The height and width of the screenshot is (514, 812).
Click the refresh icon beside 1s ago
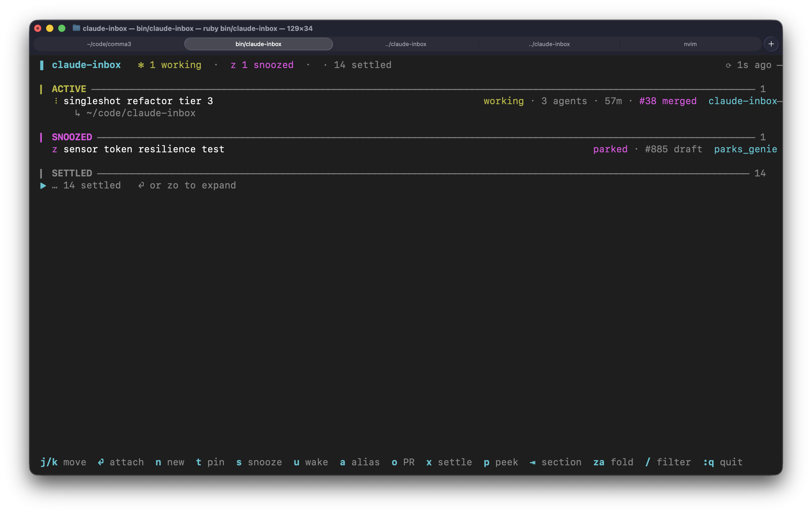click(x=728, y=65)
